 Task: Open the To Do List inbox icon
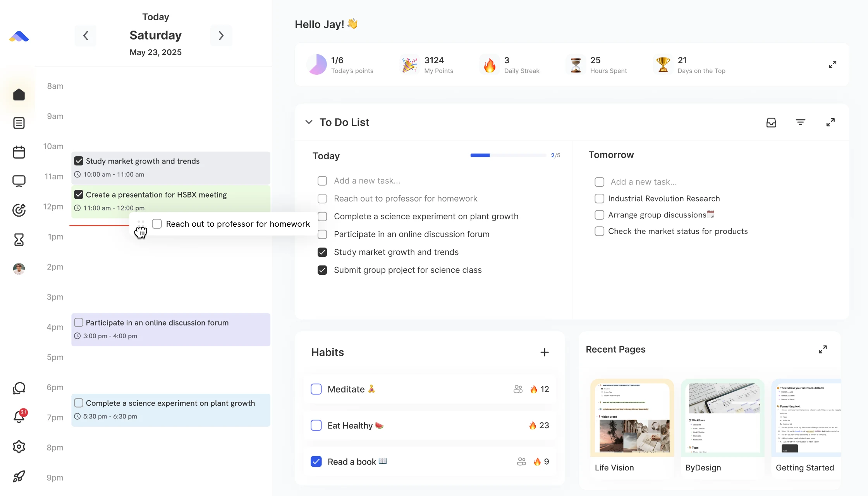click(771, 122)
